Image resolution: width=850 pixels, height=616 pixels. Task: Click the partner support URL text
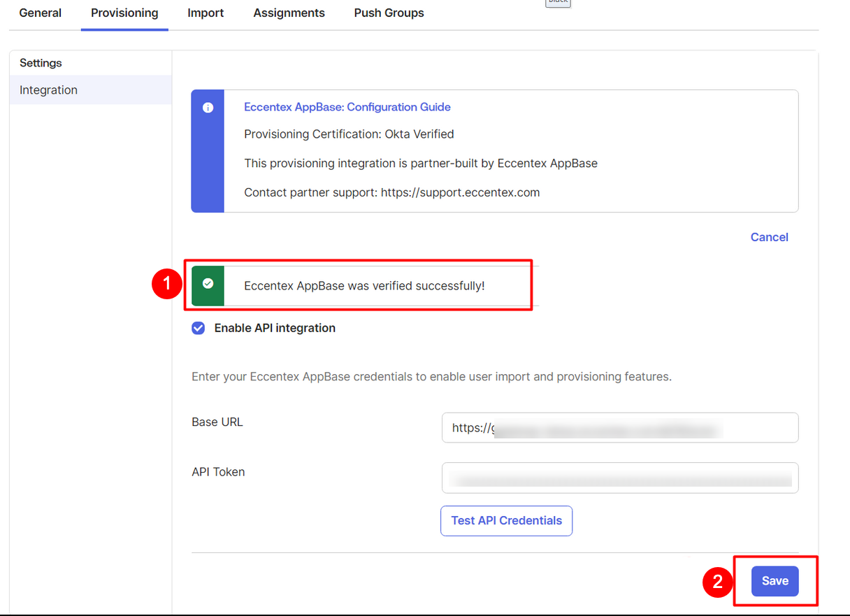pyautogui.click(x=461, y=192)
